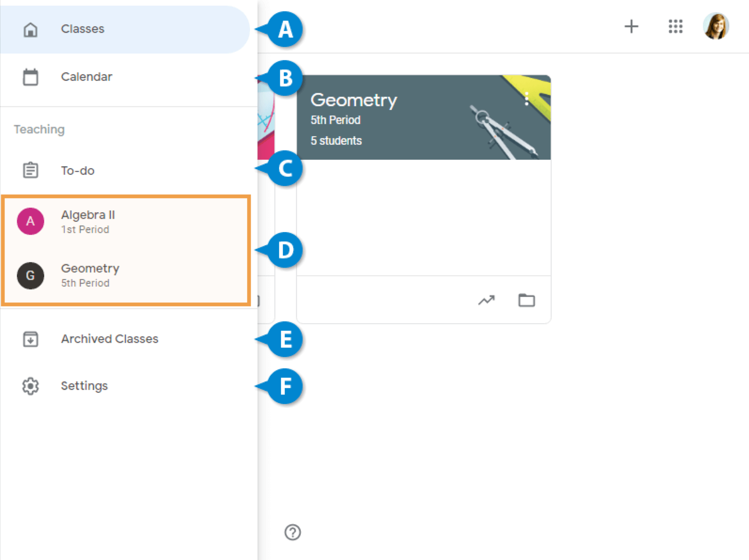Image resolution: width=749 pixels, height=560 pixels.
Task: Click the To-do clipboard icon
Action: tap(31, 170)
